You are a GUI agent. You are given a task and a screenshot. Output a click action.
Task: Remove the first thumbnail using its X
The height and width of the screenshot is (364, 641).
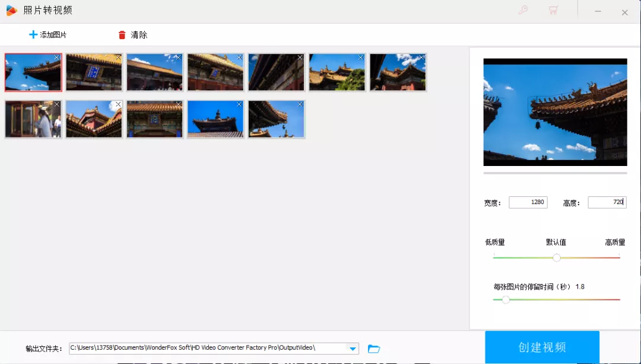(x=57, y=58)
